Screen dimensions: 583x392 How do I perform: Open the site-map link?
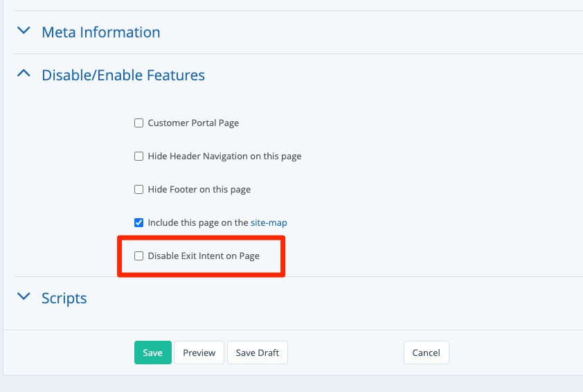coord(269,223)
